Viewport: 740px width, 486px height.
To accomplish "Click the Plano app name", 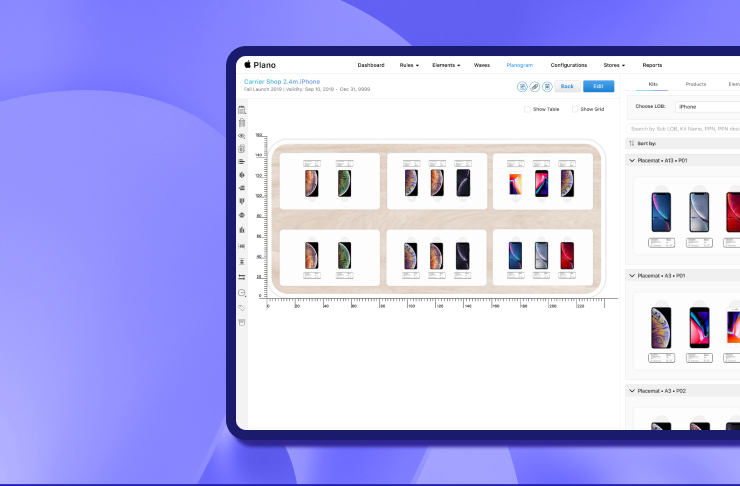I will [x=264, y=65].
